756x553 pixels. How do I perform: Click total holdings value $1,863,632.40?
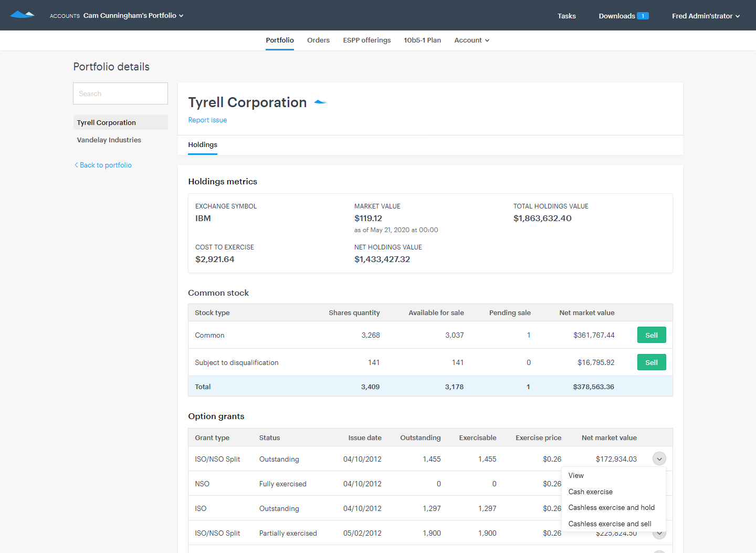[542, 218]
